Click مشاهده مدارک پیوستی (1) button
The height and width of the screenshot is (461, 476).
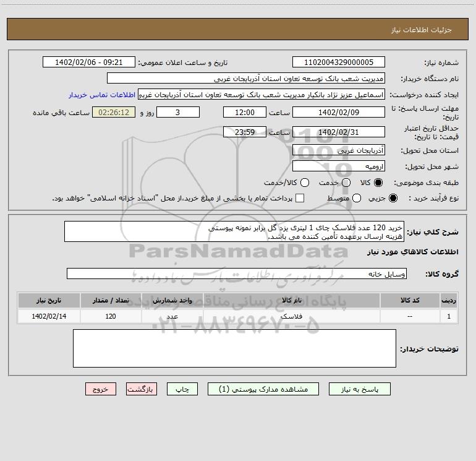pos(263,389)
